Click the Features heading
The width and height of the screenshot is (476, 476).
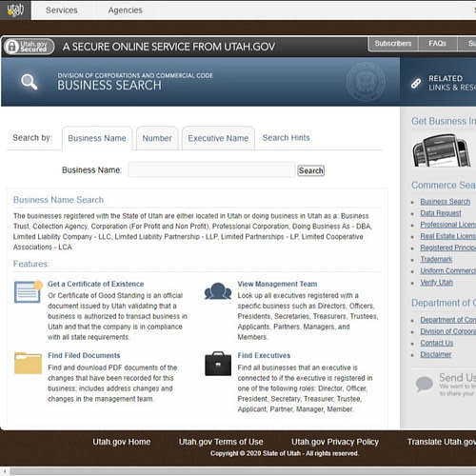point(30,264)
